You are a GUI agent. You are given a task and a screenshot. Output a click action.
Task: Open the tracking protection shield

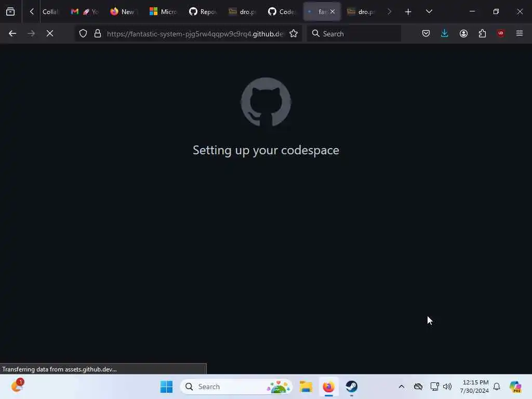pos(83,34)
